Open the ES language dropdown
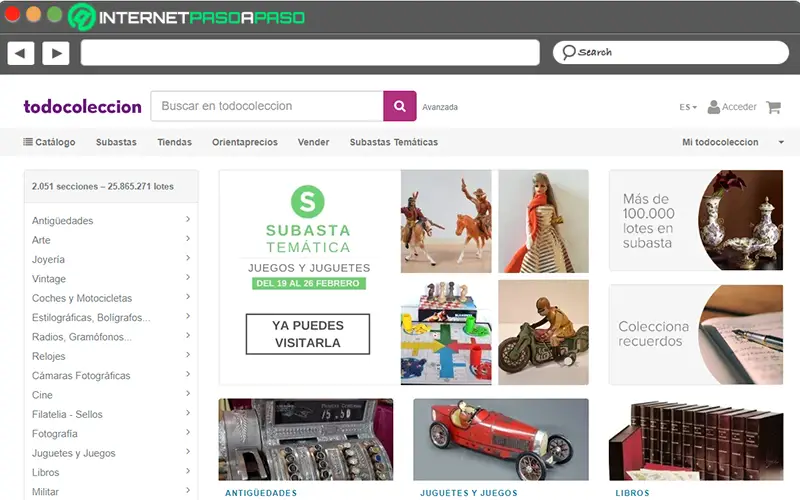This screenshot has width=800, height=500. click(x=688, y=107)
